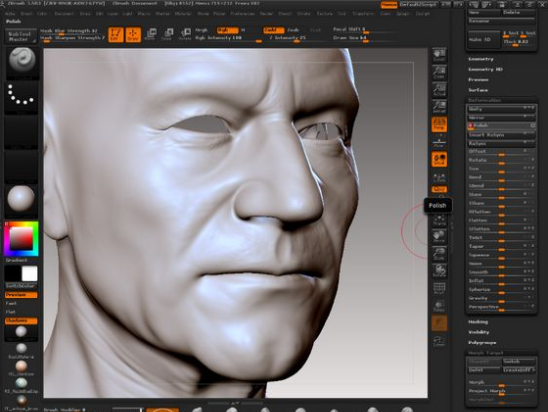548x412 pixels.
Task: Select the Rotate transform icon in top shelf
Action: pyautogui.click(x=185, y=35)
